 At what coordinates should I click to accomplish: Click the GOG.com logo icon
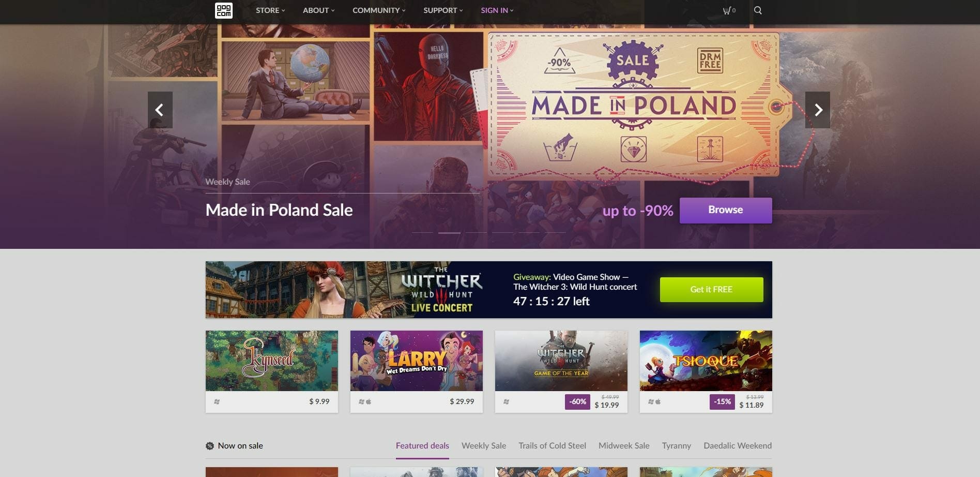[x=223, y=10]
